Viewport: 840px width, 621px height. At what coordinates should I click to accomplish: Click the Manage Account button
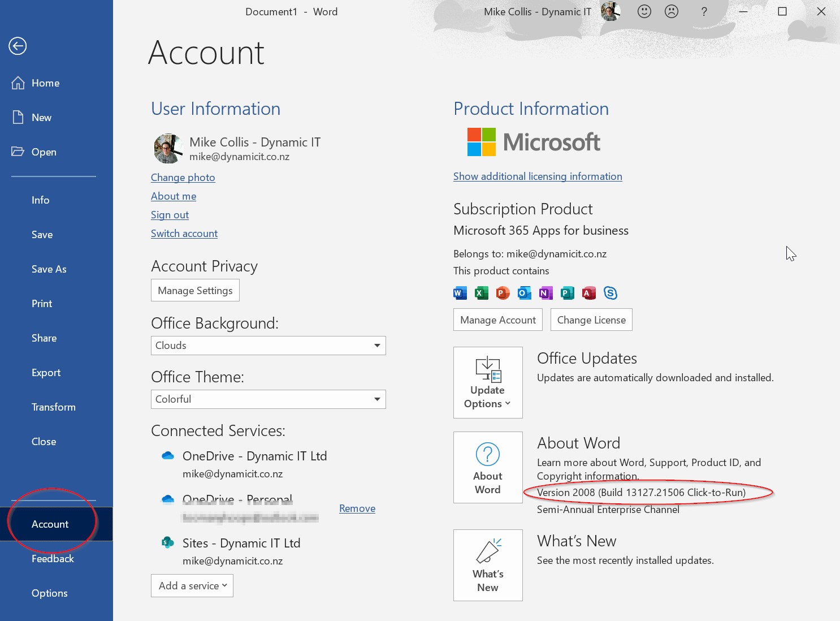pos(498,320)
